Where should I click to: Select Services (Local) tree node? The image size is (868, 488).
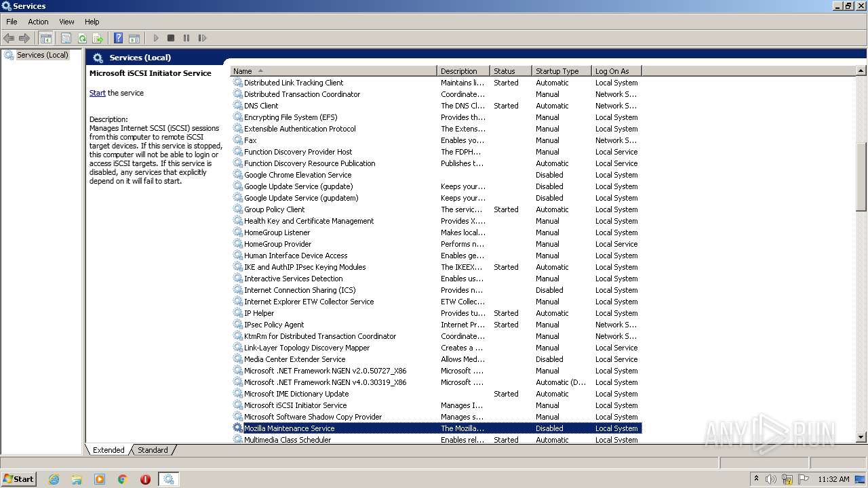43,55
